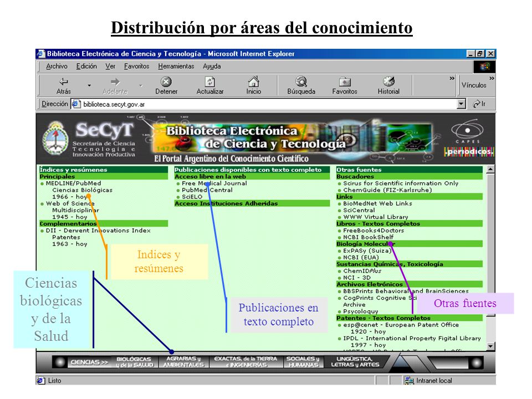Viewport: 532px width, 399px height.
Task: Click the page icon in the address bar
Action: click(76, 104)
